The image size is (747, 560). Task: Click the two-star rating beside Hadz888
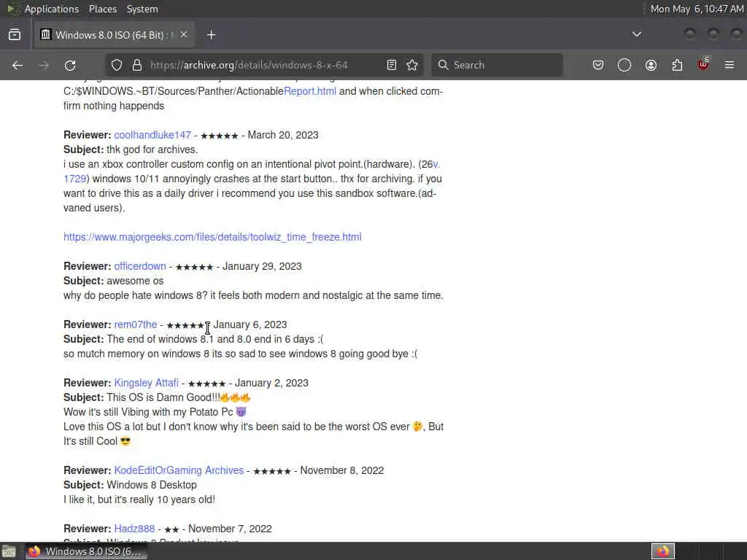click(x=171, y=529)
